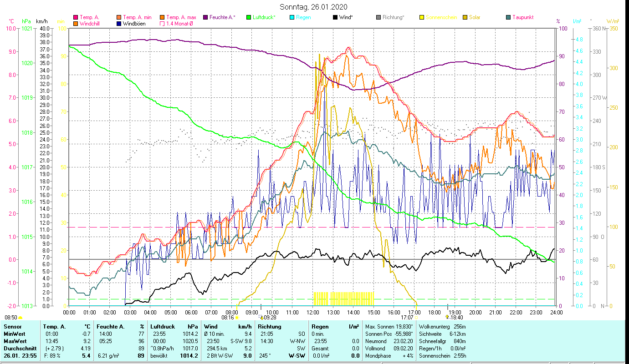
Task: Click the MaxWert row label
Action: point(15,340)
